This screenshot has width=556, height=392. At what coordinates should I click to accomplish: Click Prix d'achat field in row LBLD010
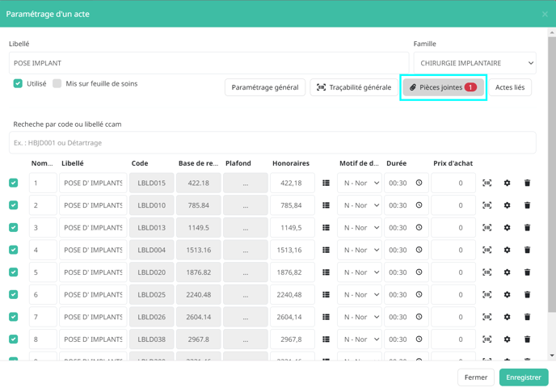pos(453,205)
